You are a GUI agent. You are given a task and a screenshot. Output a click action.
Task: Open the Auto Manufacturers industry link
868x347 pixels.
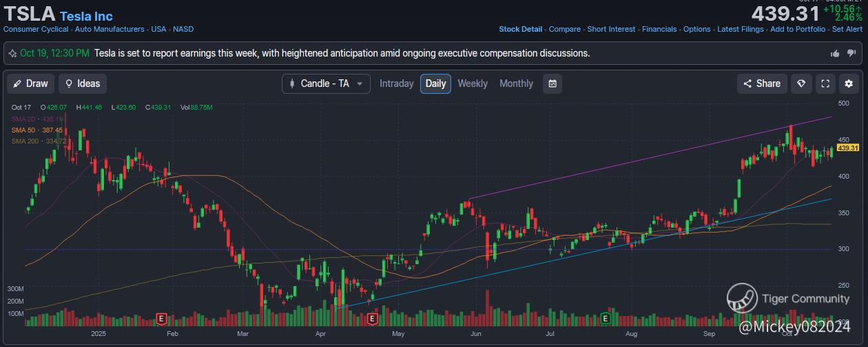[110, 30]
